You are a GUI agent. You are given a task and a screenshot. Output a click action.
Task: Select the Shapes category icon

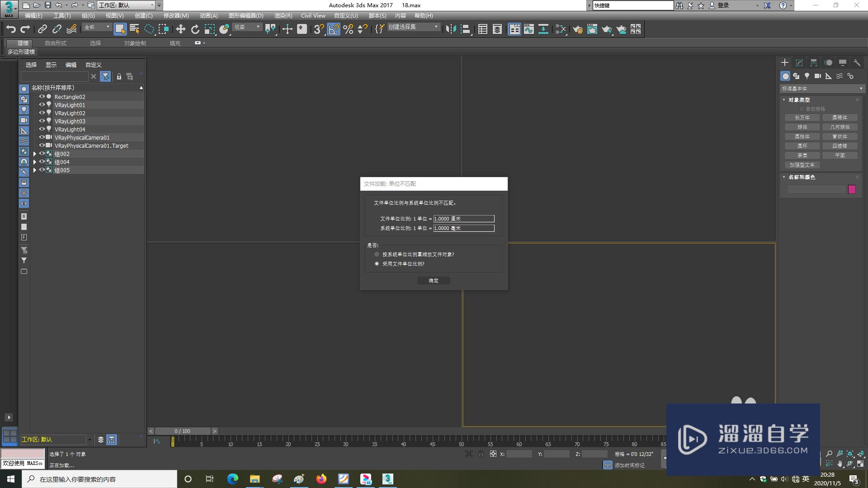click(x=796, y=76)
